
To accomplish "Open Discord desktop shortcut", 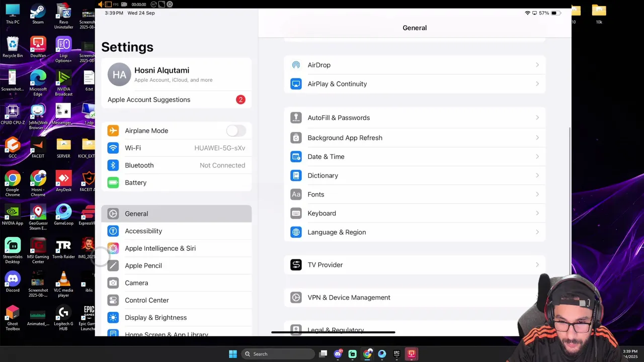I will click(x=13, y=282).
